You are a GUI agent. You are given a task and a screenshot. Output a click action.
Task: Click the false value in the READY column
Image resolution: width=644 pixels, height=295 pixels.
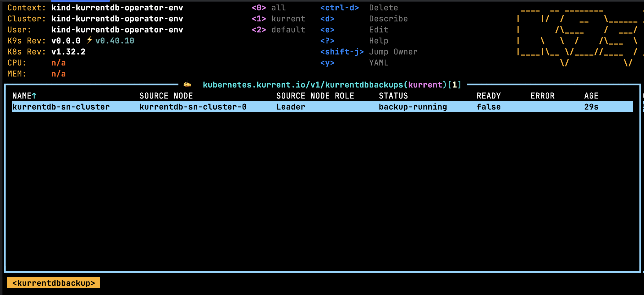coord(488,106)
